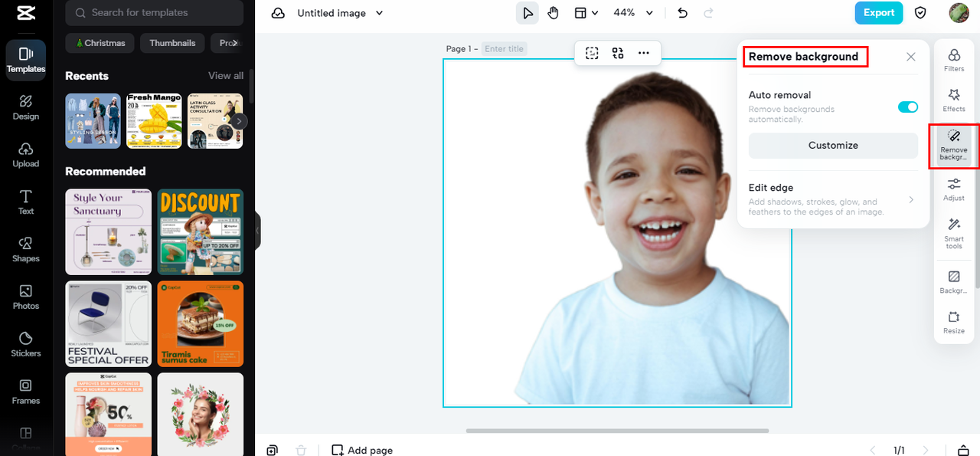
Task: Click the Search for templates field
Action: pos(155,13)
